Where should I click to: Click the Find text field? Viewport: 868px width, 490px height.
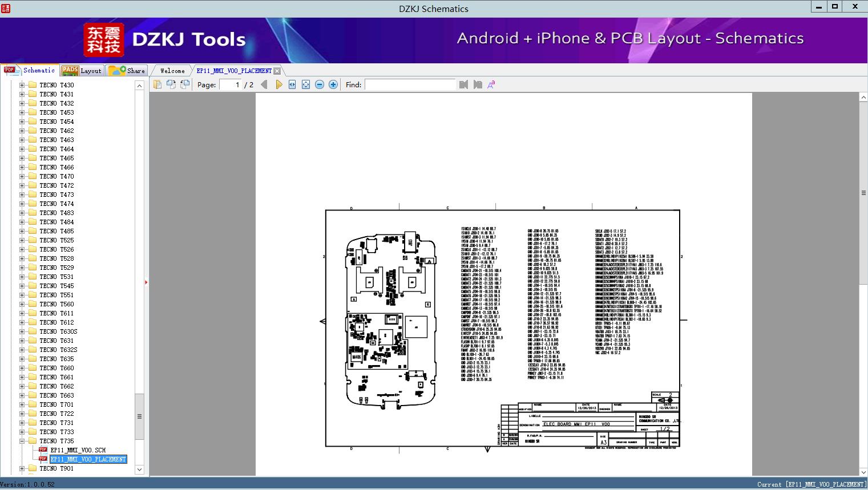click(x=410, y=84)
